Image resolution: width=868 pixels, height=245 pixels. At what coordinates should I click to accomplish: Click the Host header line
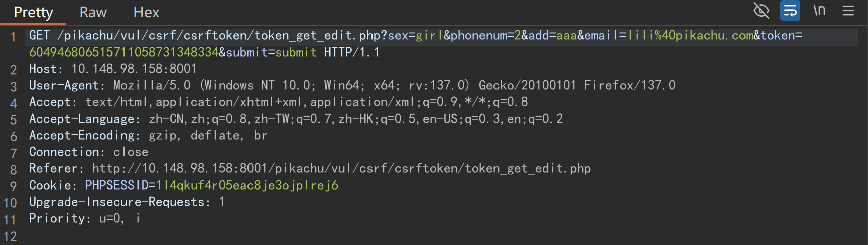pos(113,69)
